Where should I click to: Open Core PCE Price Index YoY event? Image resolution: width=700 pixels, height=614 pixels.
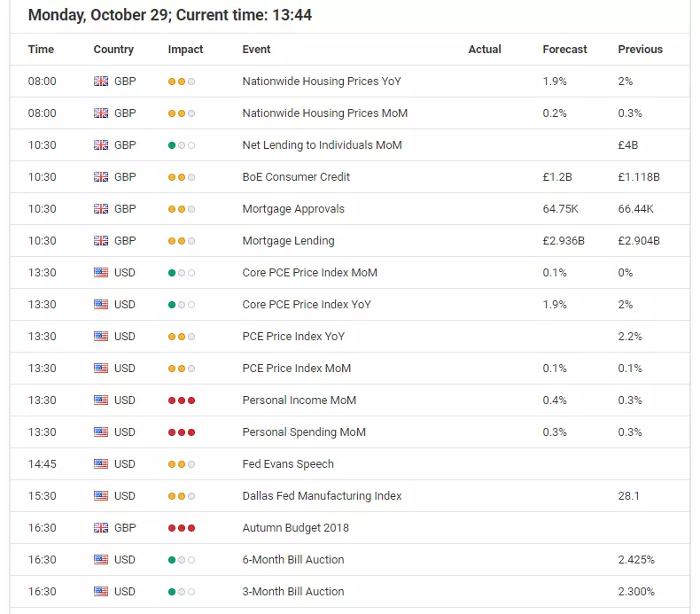[307, 305]
